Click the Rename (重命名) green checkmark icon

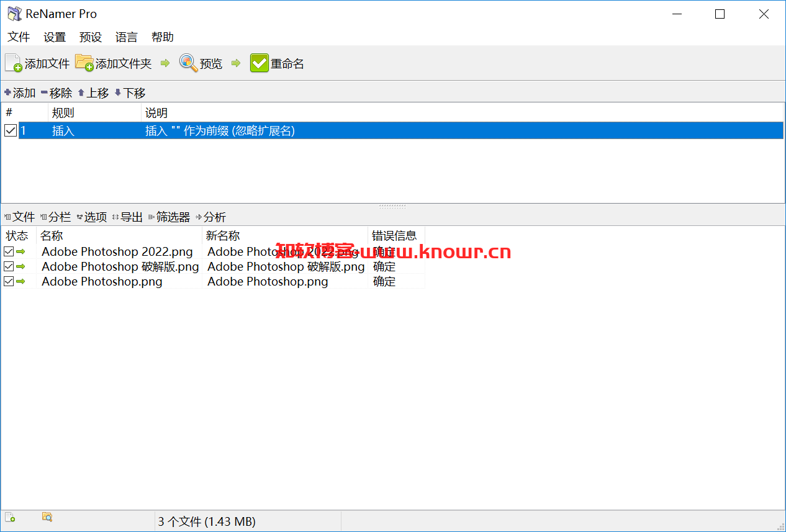click(259, 63)
